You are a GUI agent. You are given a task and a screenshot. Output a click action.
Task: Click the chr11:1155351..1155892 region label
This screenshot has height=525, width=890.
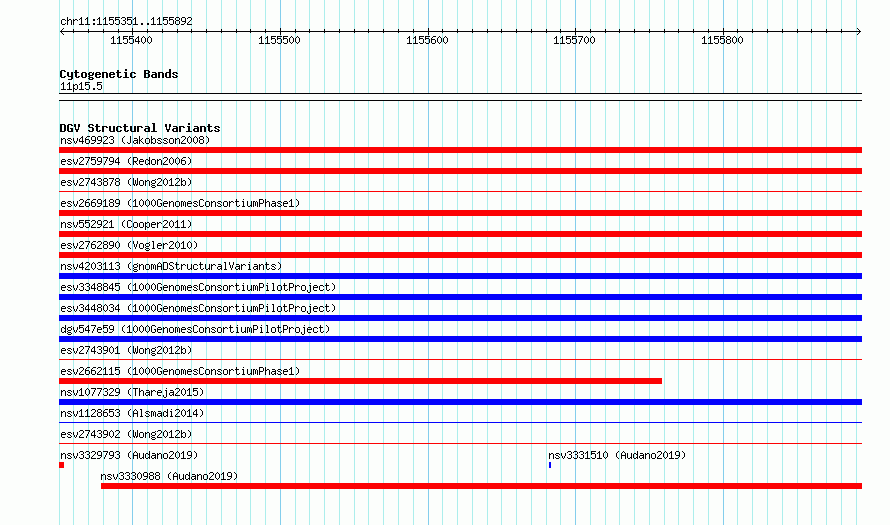pyautogui.click(x=126, y=21)
